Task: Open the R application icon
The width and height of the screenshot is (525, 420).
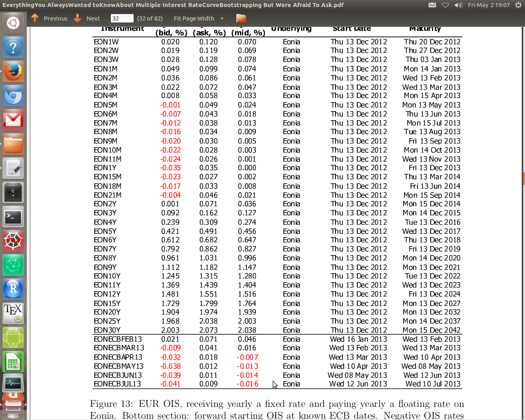Action: [13, 289]
